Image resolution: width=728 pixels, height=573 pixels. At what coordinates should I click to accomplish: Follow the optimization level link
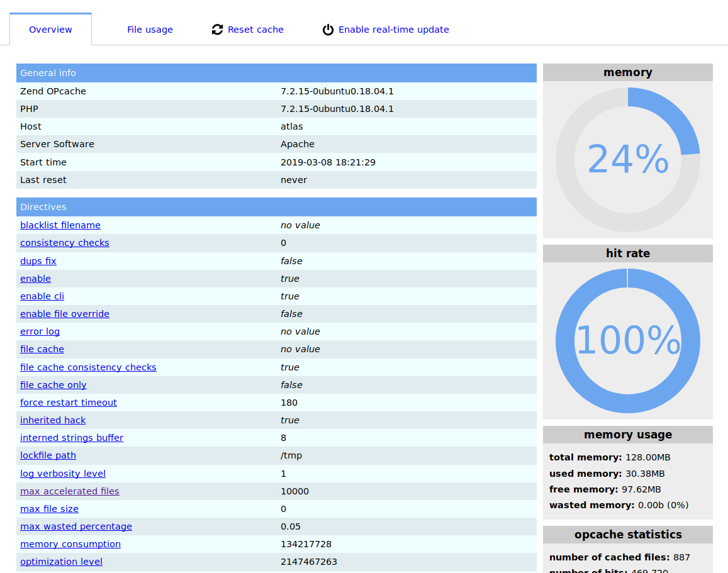click(61, 562)
